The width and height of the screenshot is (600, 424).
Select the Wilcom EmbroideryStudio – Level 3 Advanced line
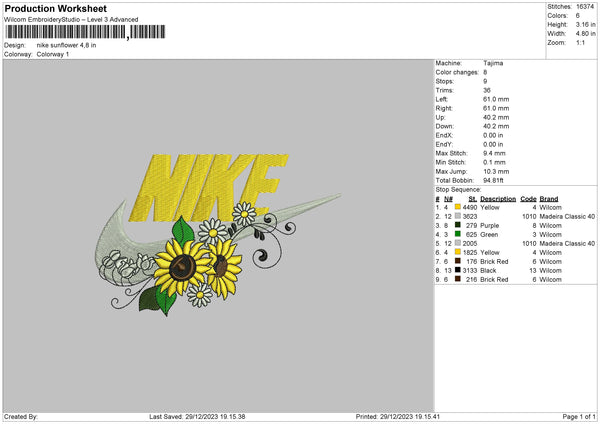[x=71, y=20]
